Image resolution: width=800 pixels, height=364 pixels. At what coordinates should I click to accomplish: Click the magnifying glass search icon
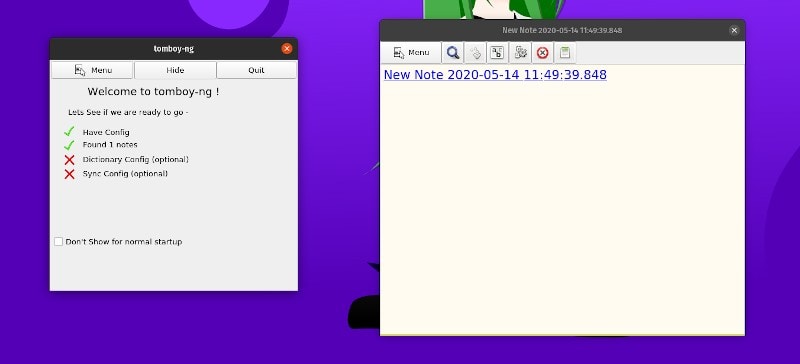(453, 53)
